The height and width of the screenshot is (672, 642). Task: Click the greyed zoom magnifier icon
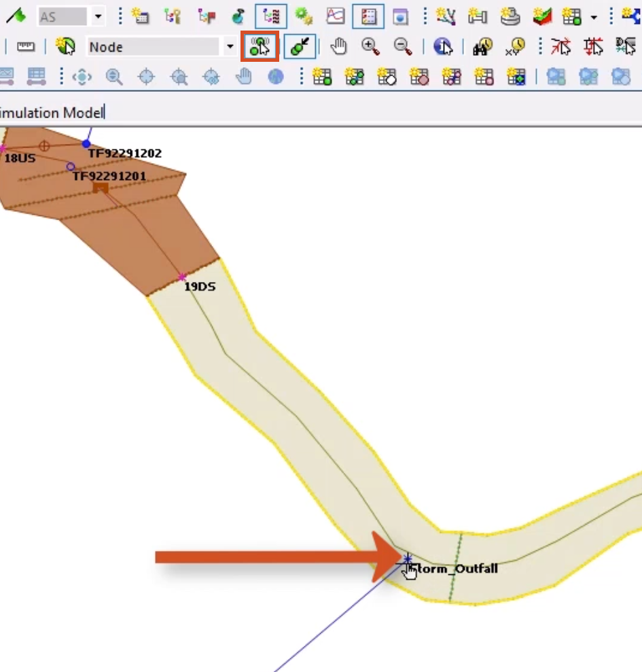click(x=114, y=77)
